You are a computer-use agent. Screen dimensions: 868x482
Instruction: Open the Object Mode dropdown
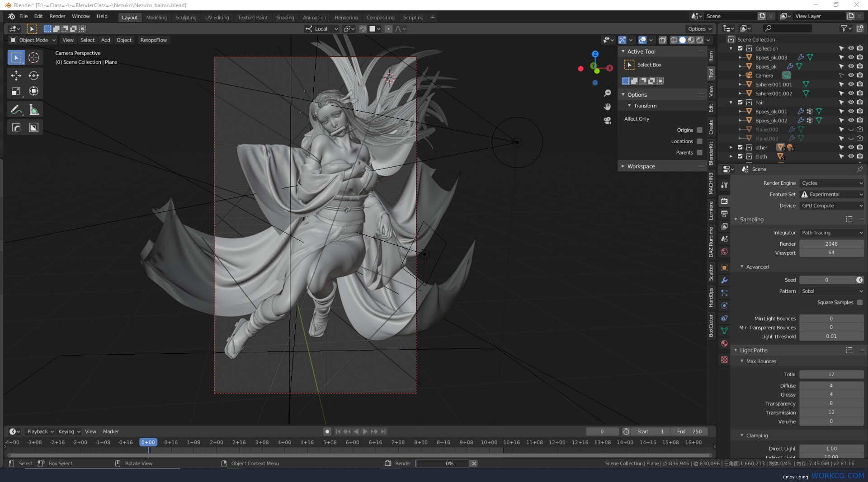pos(33,40)
